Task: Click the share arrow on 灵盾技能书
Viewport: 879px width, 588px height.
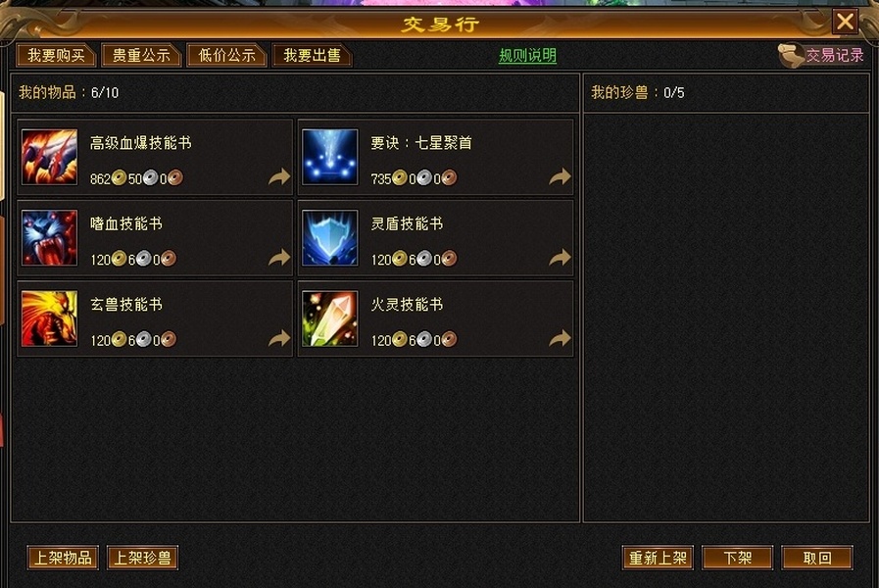Action: 560,258
